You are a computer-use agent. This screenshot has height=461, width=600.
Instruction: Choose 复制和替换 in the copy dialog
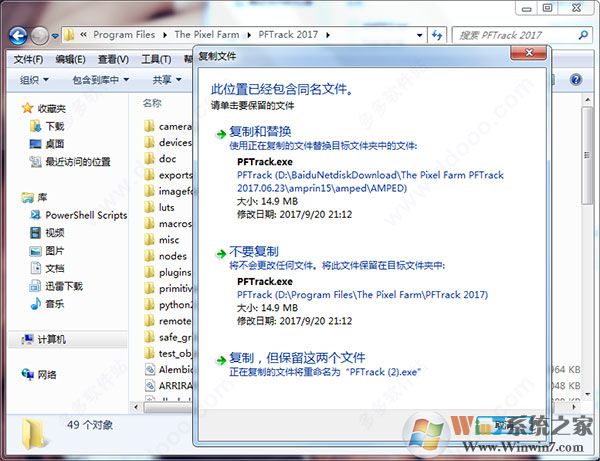point(260,132)
